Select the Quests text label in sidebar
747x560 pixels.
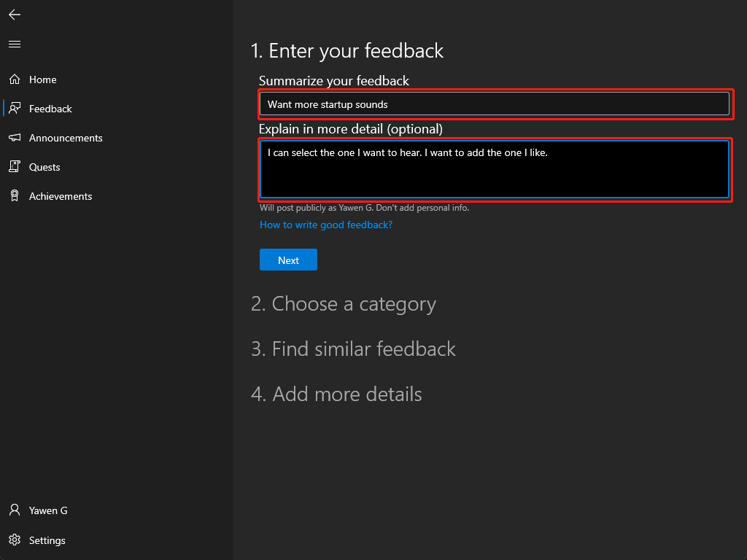coord(44,167)
